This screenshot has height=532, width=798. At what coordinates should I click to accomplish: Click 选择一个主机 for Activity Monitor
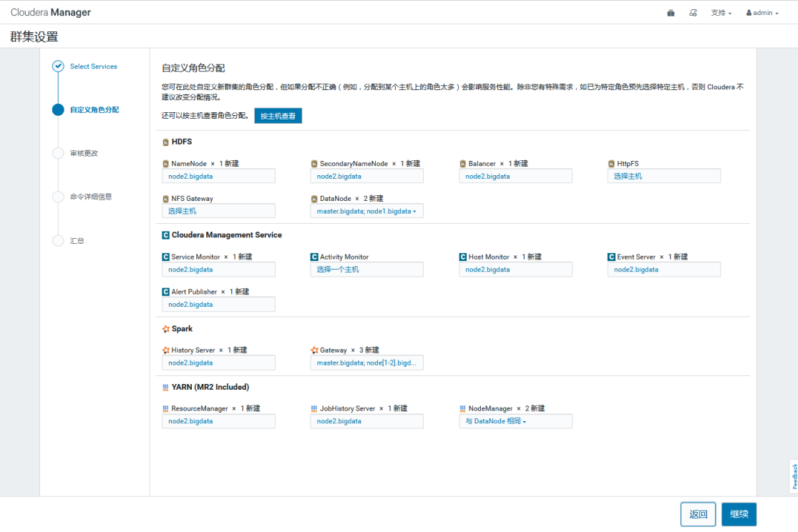coord(366,269)
